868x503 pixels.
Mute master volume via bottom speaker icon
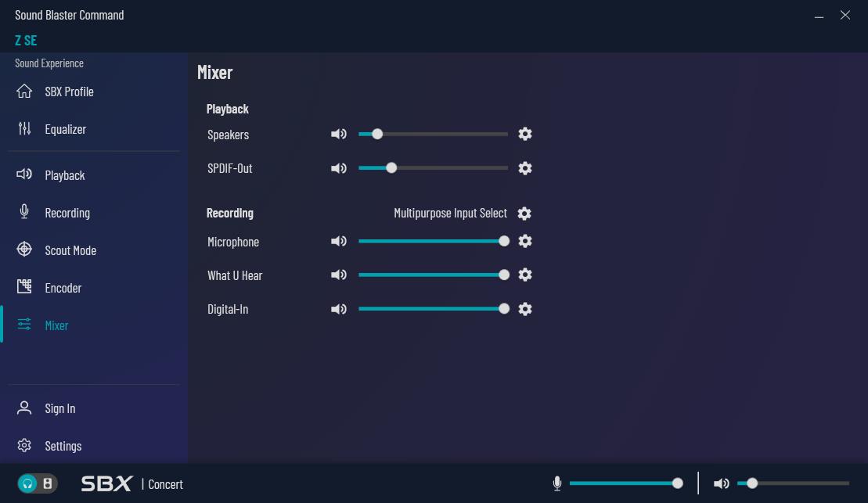point(722,483)
